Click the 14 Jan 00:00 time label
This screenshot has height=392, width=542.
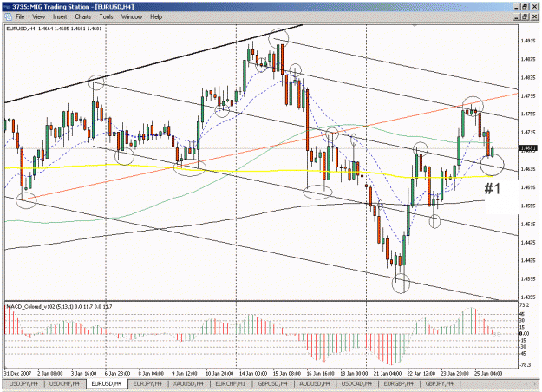[253, 373]
